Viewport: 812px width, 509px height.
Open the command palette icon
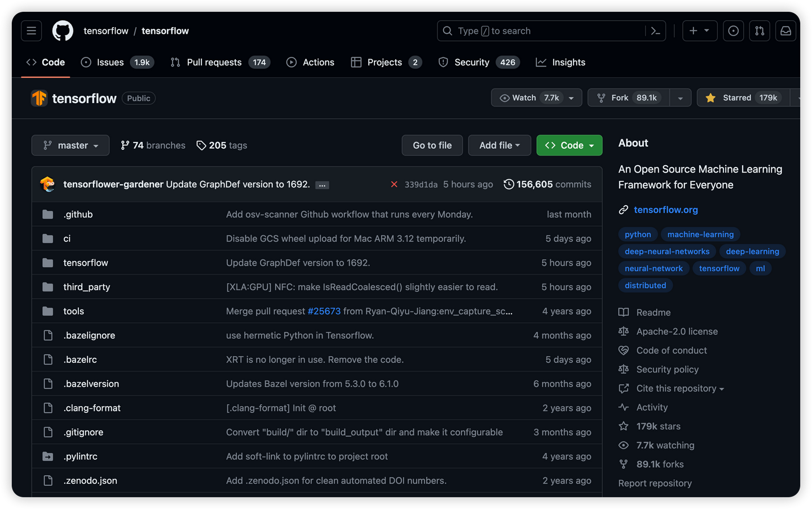point(655,31)
